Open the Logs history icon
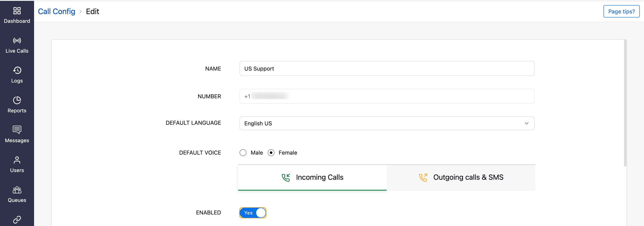Viewport: 644px width, 226px height. pos(17,70)
